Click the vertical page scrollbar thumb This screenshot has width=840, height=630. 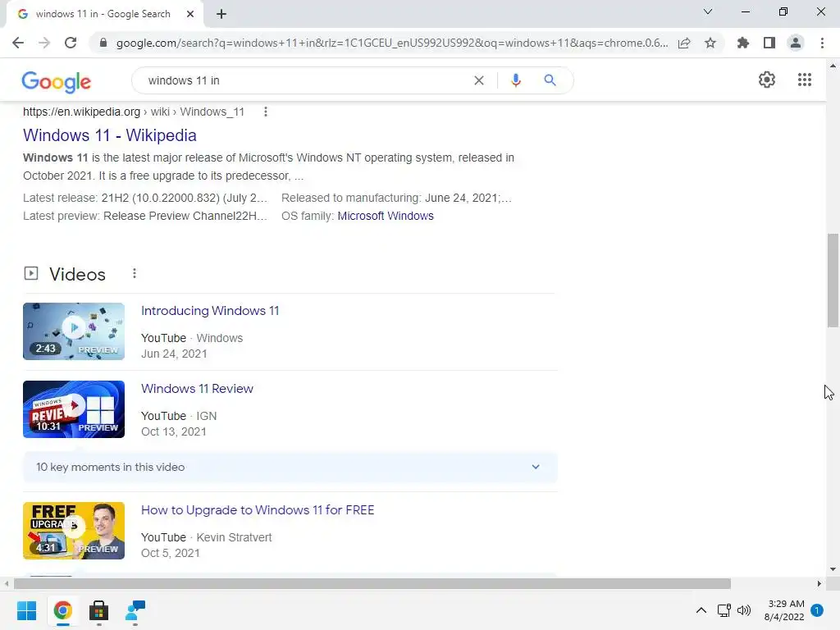[833, 281]
